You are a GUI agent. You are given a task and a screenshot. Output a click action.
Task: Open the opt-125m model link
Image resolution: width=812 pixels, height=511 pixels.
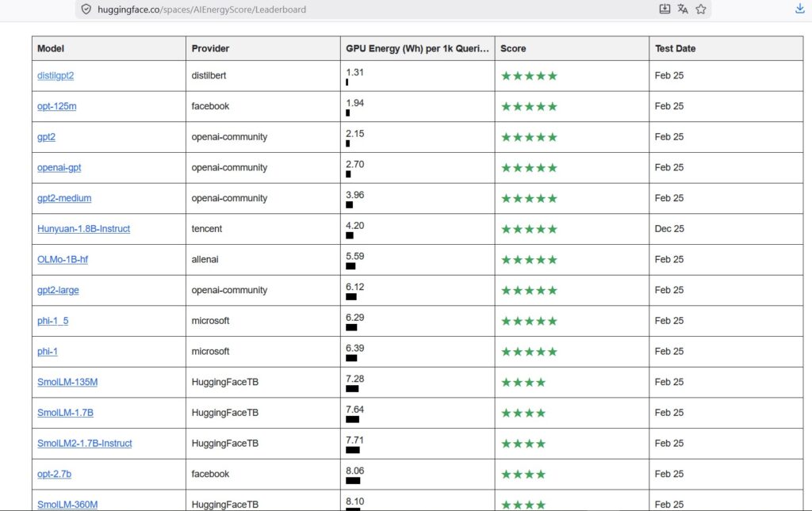pyautogui.click(x=56, y=106)
